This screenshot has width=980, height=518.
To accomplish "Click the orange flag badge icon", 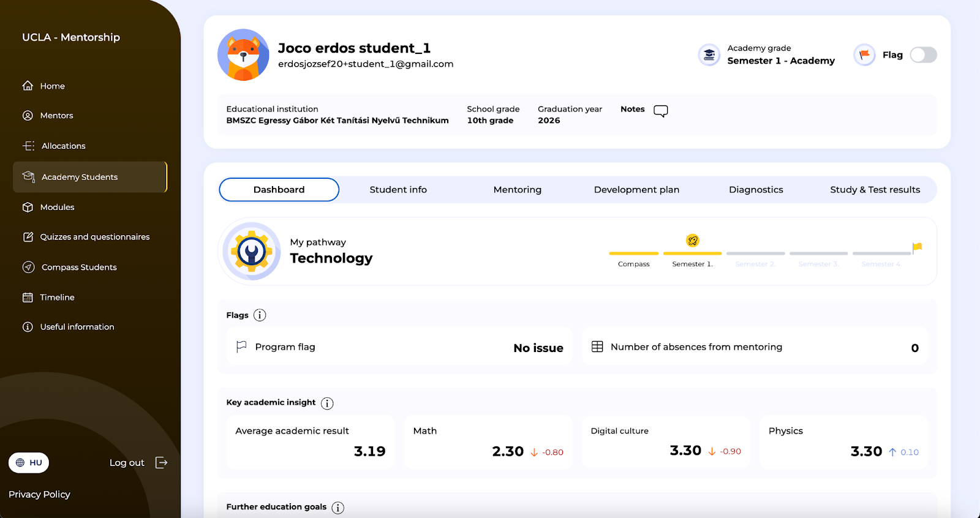I will tap(864, 55).
